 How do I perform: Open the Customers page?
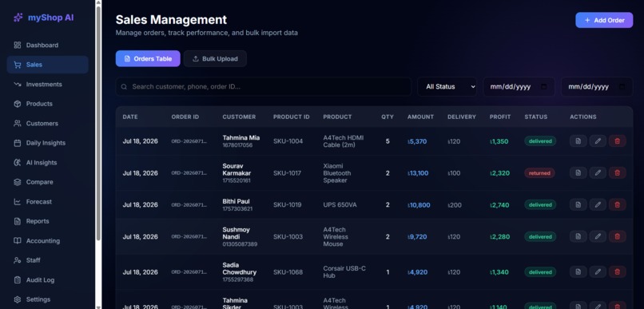[x=47, y=124]
